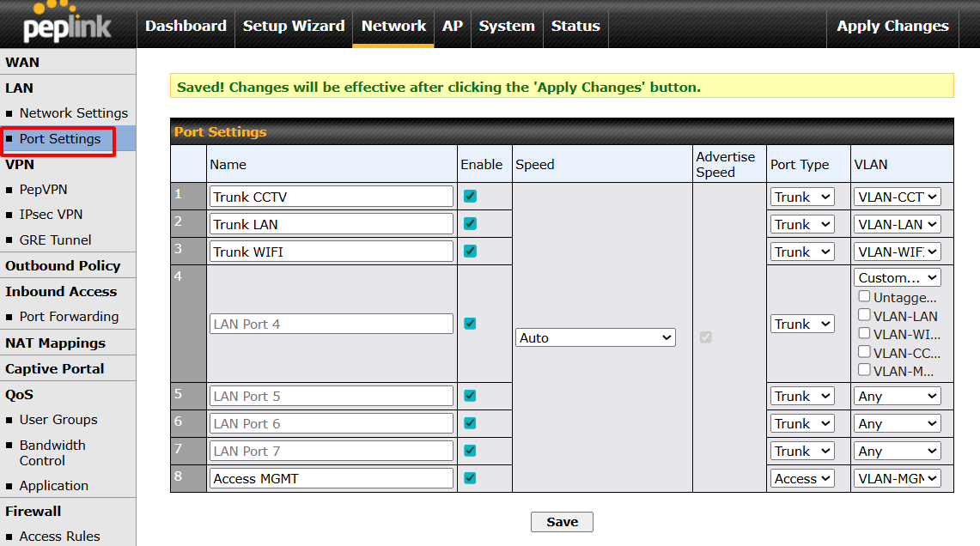Switch to the System tab
The width and height of the screenshot is (980, 546).
coord(507,26)
